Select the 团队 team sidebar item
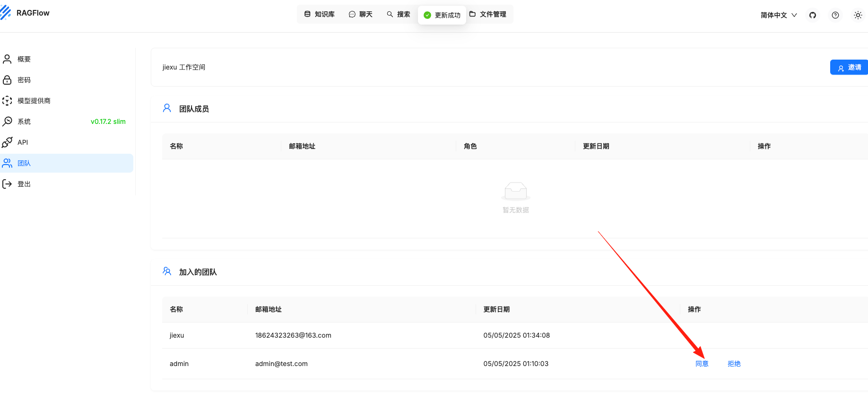 pos(24,163)
